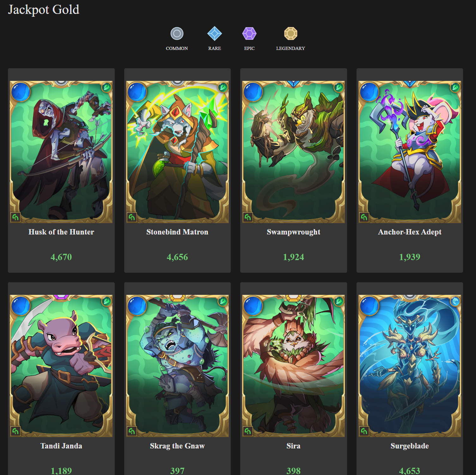
Task: Open the Husk of the Hunter card image
Action: [61, 152]
